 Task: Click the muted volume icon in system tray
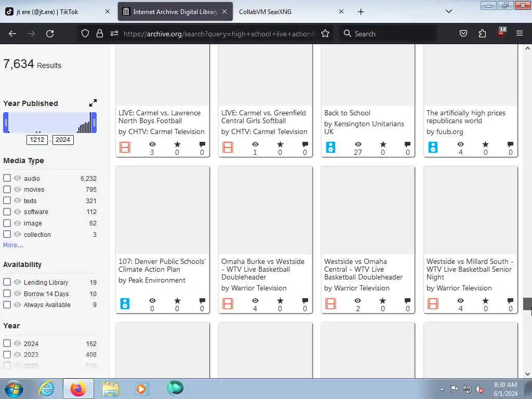480,390
